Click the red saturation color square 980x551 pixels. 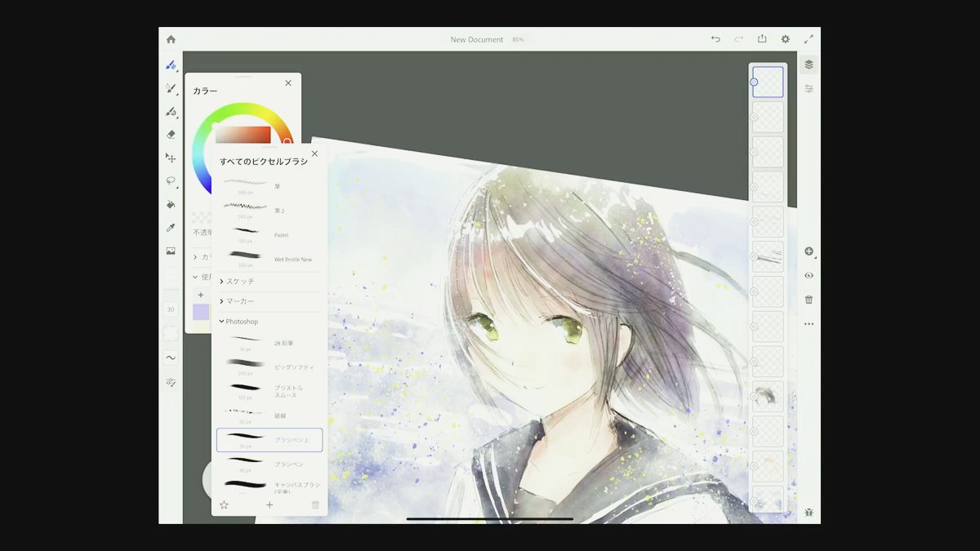pos(243,136)
